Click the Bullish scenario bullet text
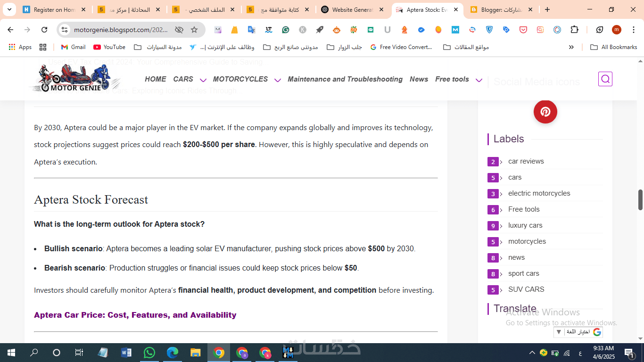The width and height of the screenshot is (644, 362). click(x=230, y=248)
